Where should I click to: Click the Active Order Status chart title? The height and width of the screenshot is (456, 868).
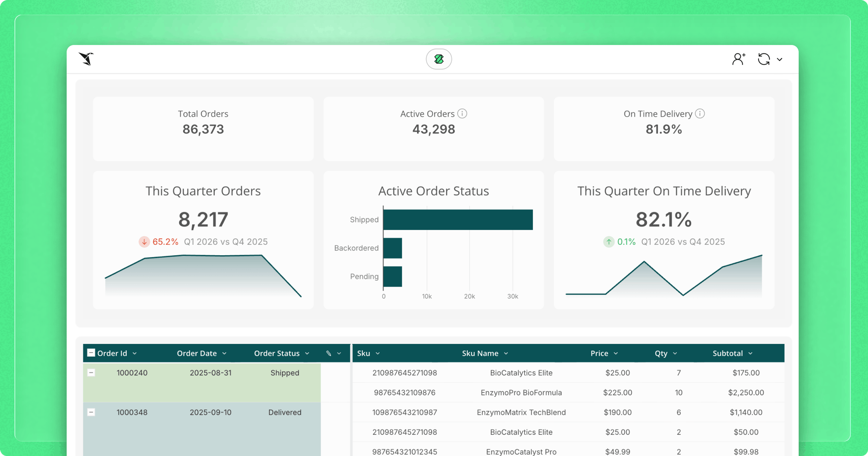point(434,191)
